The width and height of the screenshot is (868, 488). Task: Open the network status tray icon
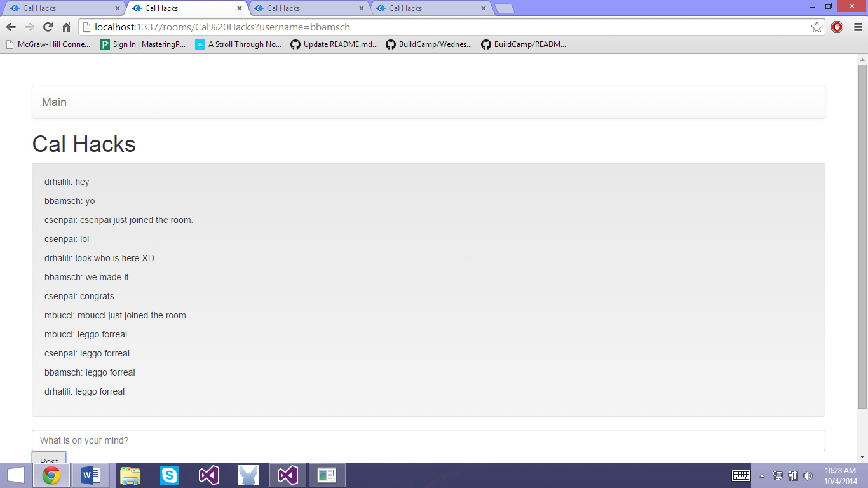pyautogui.click(x=778, y=475)
